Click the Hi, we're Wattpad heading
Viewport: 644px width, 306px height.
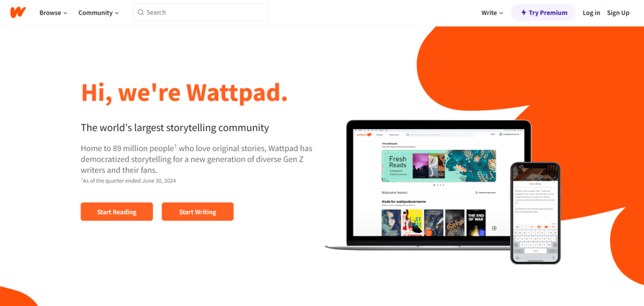(x=184, y=93)
